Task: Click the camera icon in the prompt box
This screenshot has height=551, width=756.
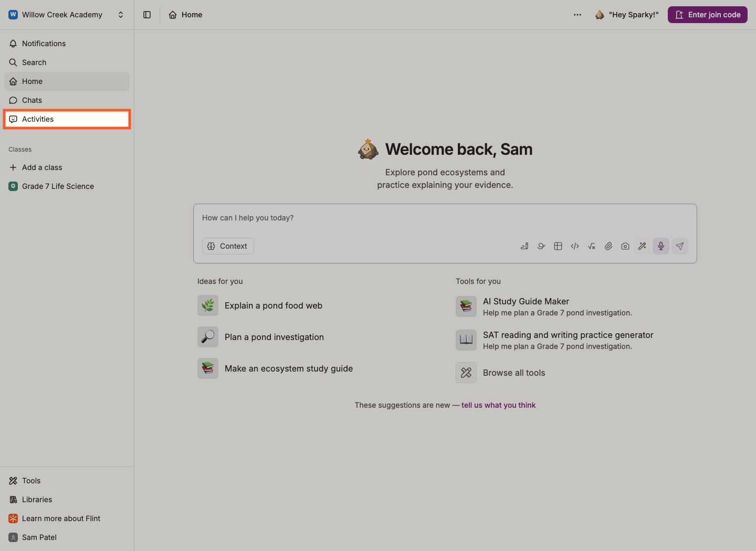Action: pos(625,246)
